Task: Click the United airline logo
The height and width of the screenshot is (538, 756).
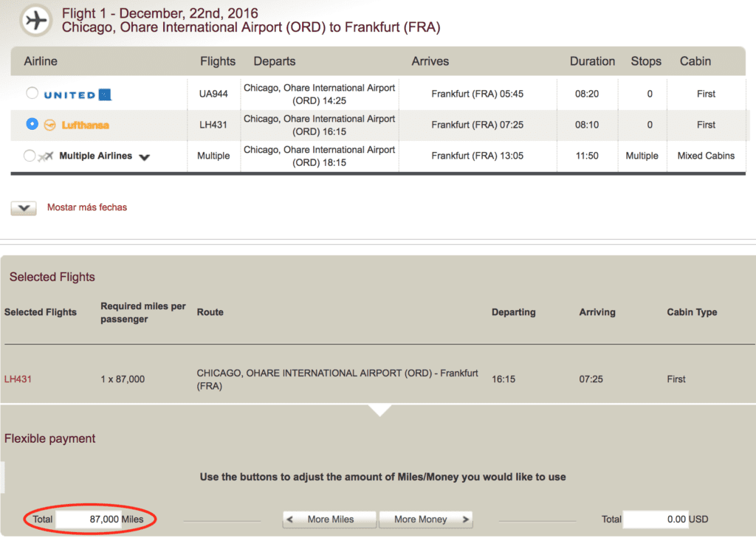Action: click(78, 94)
